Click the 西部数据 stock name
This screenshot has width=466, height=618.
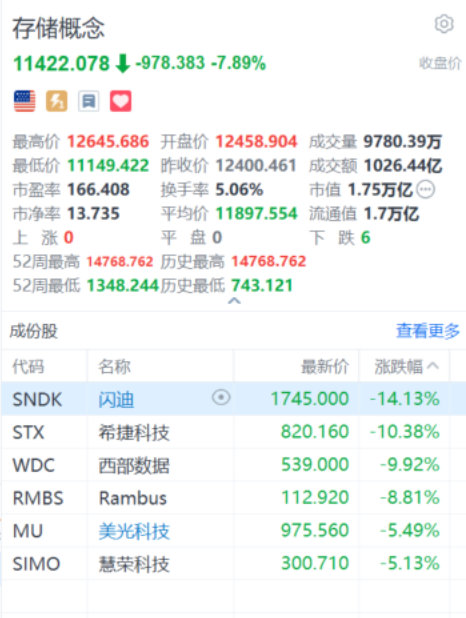134,465
